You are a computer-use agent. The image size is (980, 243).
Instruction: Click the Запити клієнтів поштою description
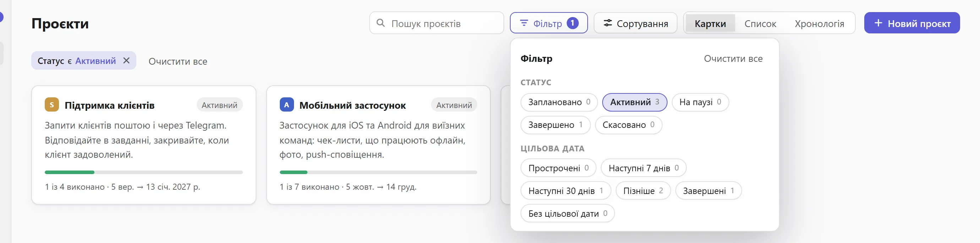click(137, 140)
